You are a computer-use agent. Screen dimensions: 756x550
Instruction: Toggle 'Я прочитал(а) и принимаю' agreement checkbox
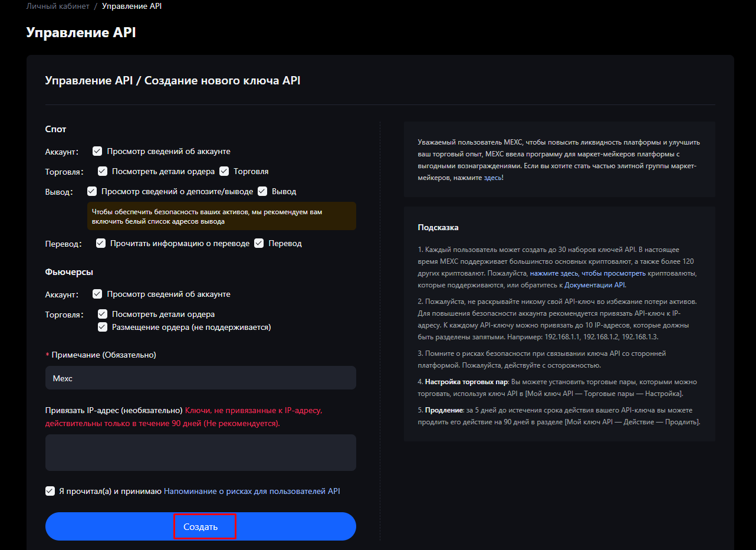click(50, 491)
